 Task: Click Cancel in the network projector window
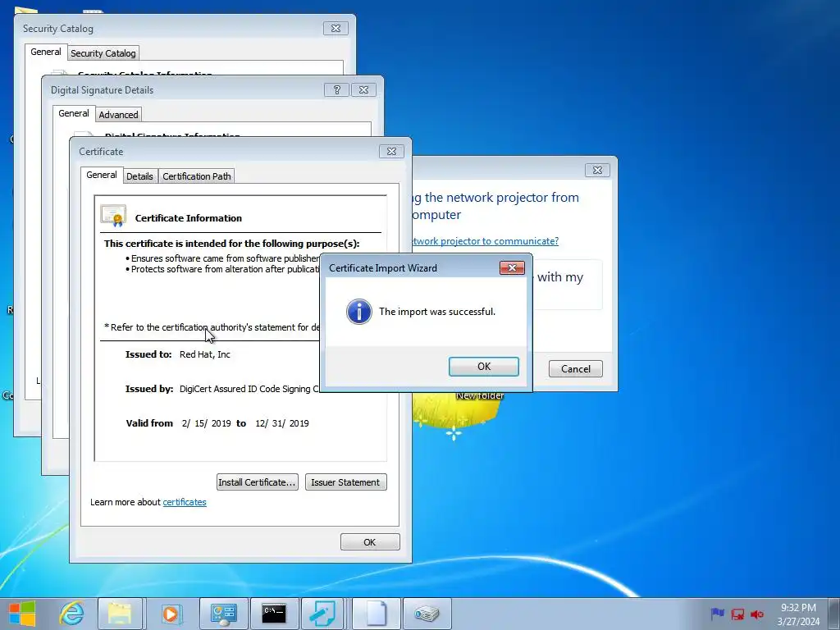coord(575,368)
